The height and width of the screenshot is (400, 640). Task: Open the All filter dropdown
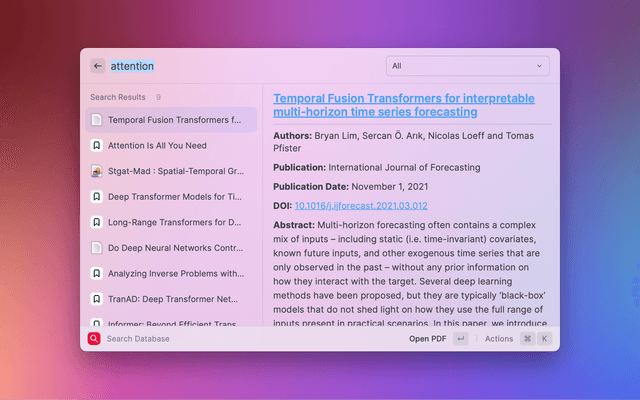click(x=467, y=66)
